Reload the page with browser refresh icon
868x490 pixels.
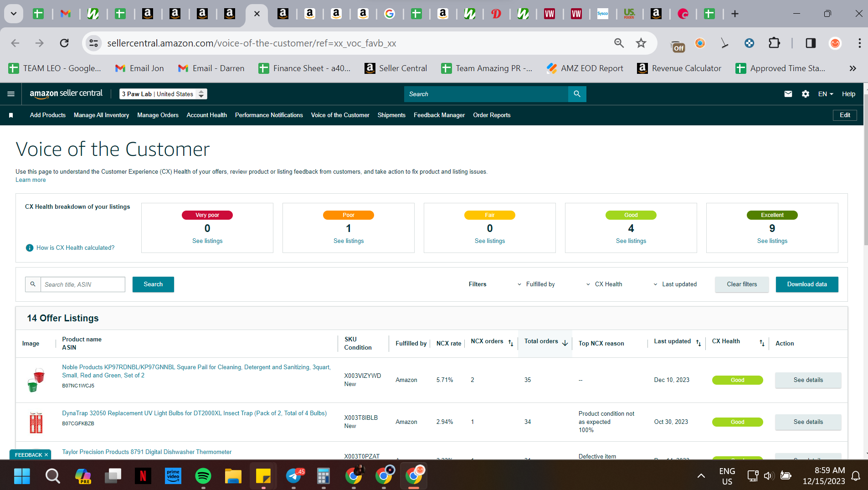(x=64, y=43)
